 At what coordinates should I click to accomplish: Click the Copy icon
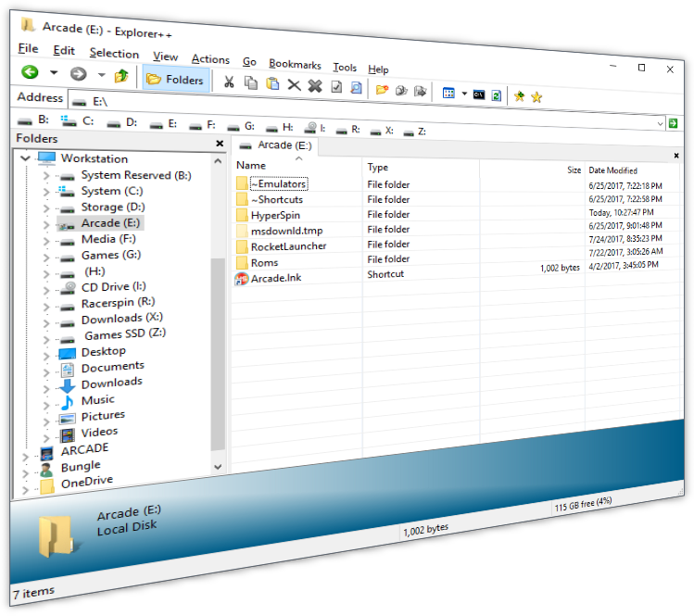coord(251,82)
